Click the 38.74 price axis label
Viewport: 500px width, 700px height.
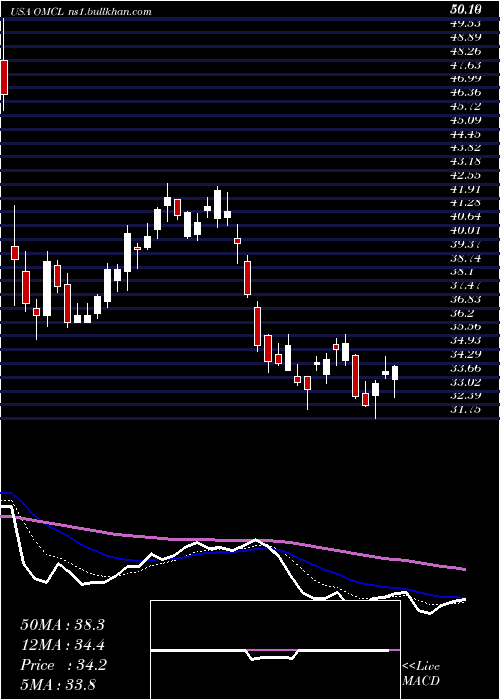click(x=465, y=258)
